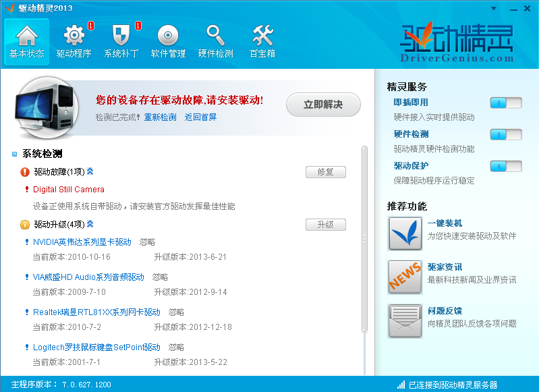539x392 pixels.
Task: Click the blue bullet beside VIA audio driver
Action: [27, 277]
